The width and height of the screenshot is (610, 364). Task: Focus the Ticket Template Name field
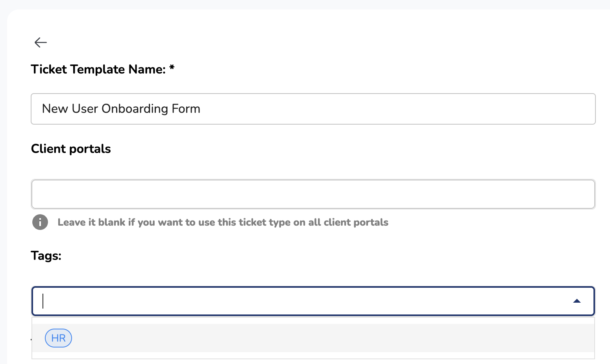coord(313,109)
